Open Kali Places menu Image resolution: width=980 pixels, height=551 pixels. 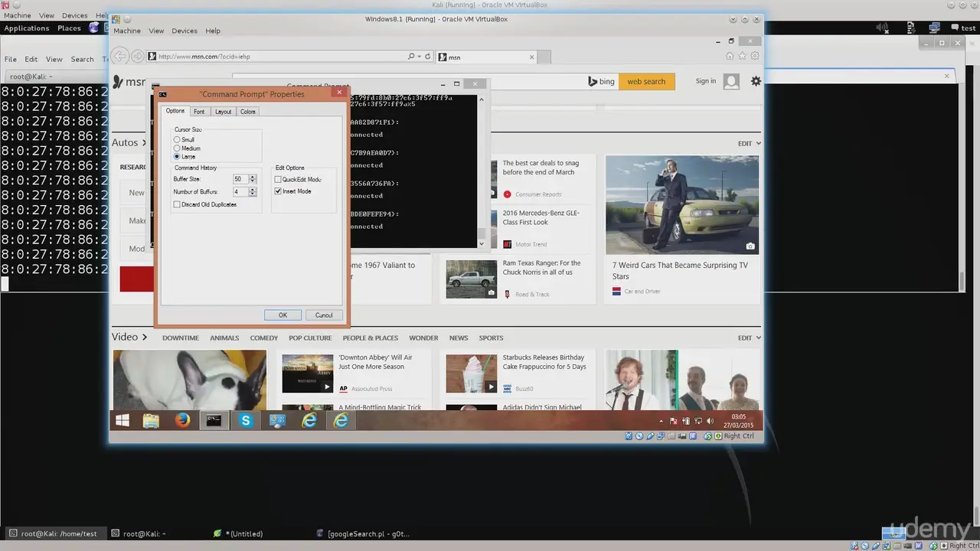pyautogui.click(x=69, y=28)
